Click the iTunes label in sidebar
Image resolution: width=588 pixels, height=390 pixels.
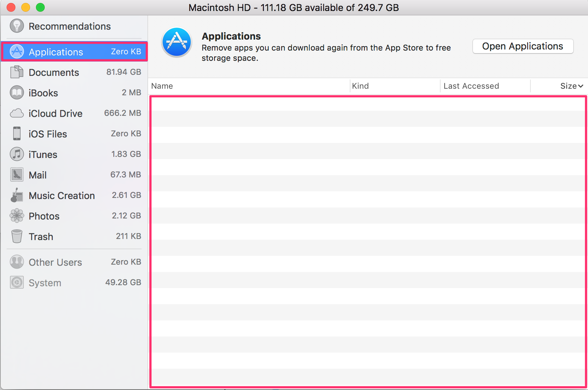click(x=43, y=155)
